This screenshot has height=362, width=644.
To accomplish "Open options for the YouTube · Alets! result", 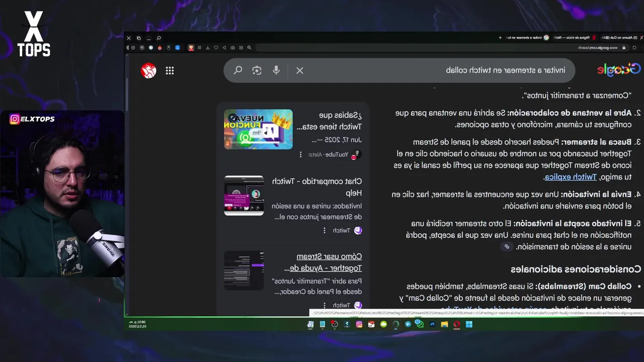I will tap(301, 154).
